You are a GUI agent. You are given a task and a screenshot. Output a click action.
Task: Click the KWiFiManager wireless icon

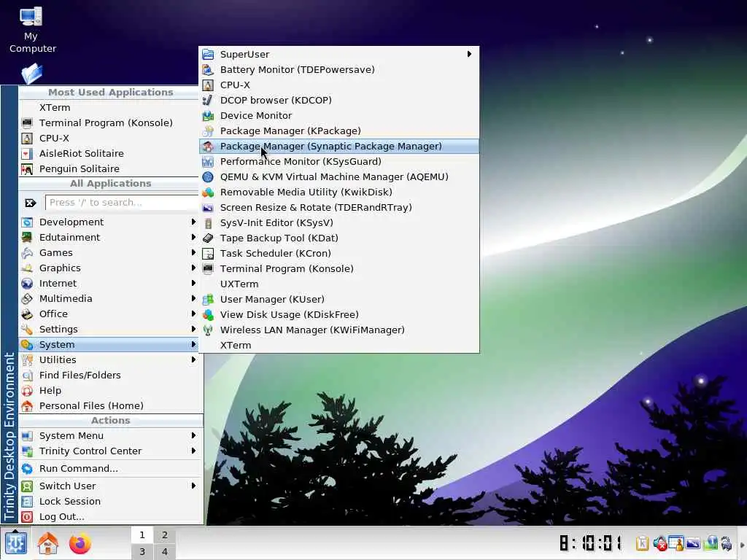coord(208,330)
